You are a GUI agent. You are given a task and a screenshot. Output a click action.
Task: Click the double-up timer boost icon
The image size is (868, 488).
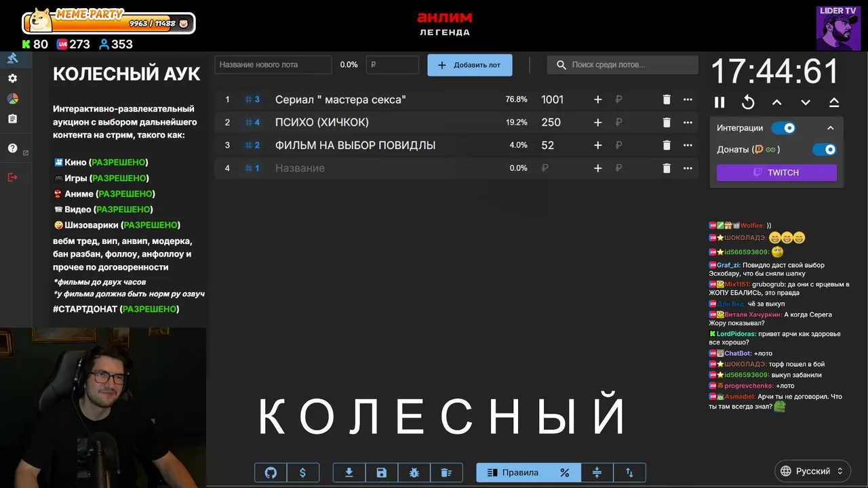coord(834,102)
